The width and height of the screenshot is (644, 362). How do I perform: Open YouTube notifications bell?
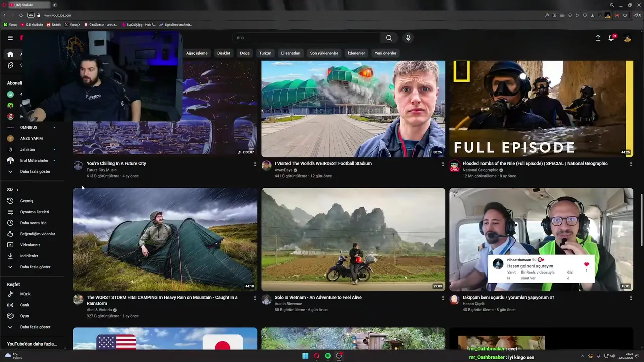point(611,38)
